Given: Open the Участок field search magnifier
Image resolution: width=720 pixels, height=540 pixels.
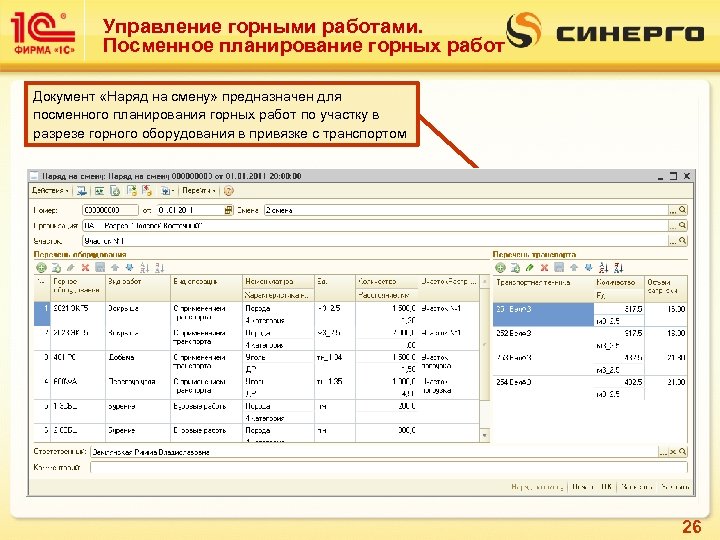Looking at the screenshot, I should click(x=683, y=241).
